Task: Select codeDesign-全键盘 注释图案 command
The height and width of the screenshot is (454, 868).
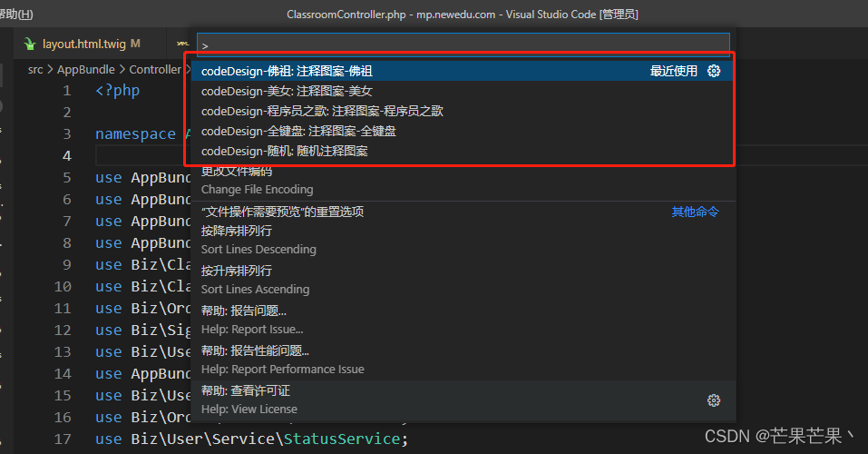Action: click(x=463, y=131)
